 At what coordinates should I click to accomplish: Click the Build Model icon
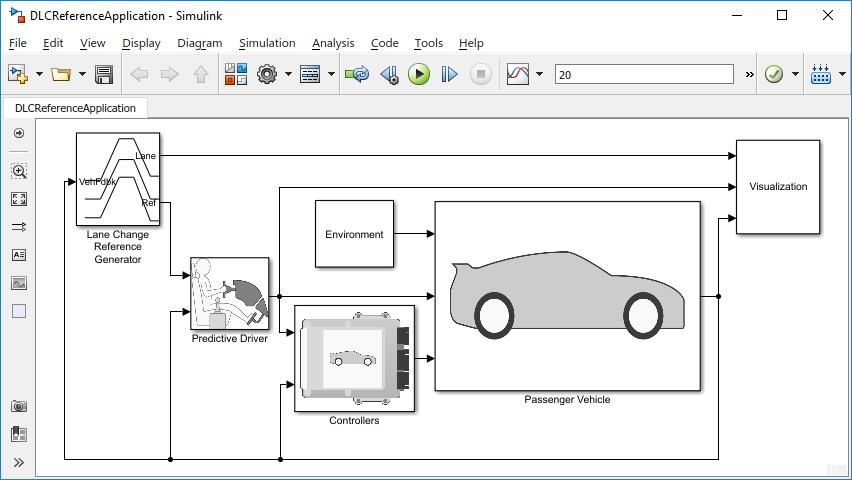point(820,74)
